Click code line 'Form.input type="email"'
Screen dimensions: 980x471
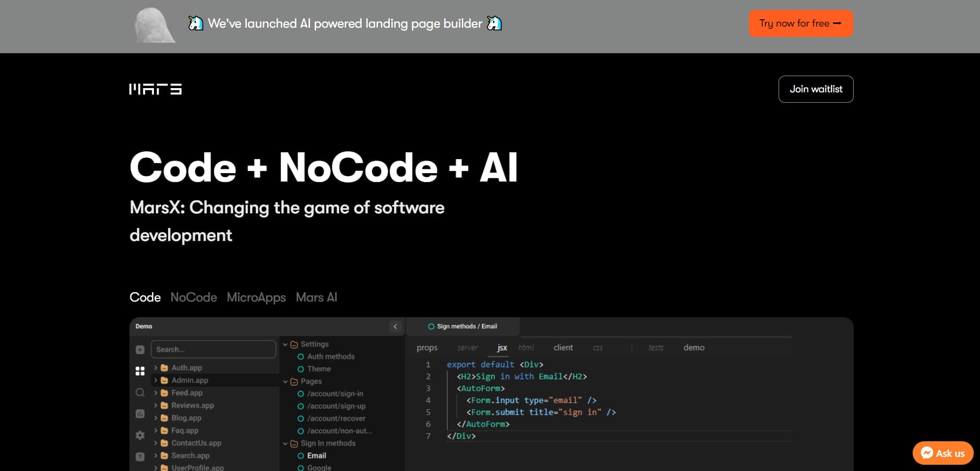pos(531,401)
